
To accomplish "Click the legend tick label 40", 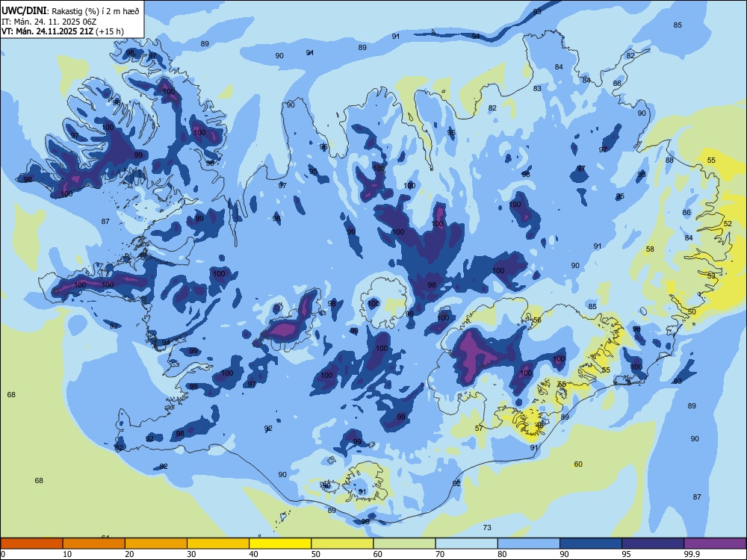I will [253, 554].
